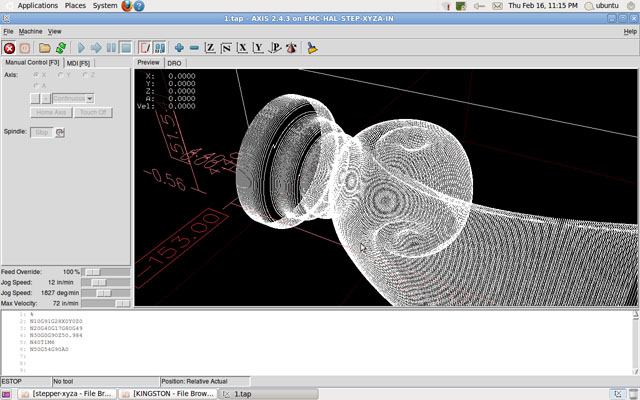Open the File menu
The image size is (640, 400).
8,31
